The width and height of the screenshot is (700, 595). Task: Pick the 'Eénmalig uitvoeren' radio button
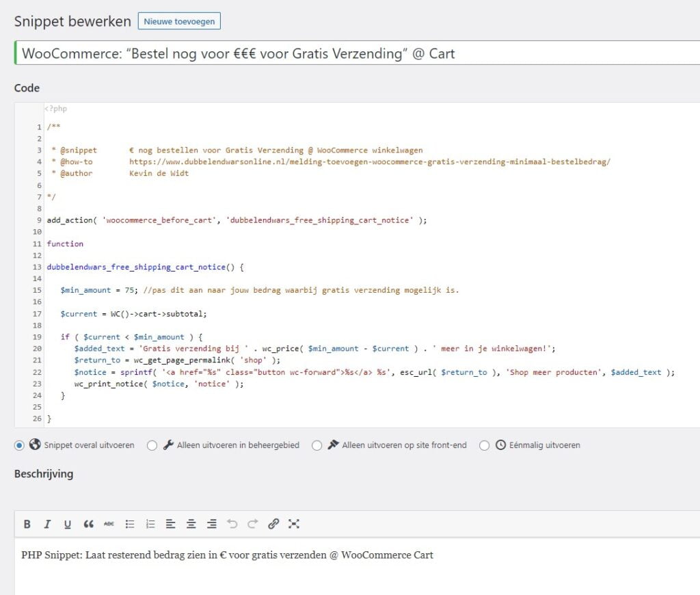(485, 445)
